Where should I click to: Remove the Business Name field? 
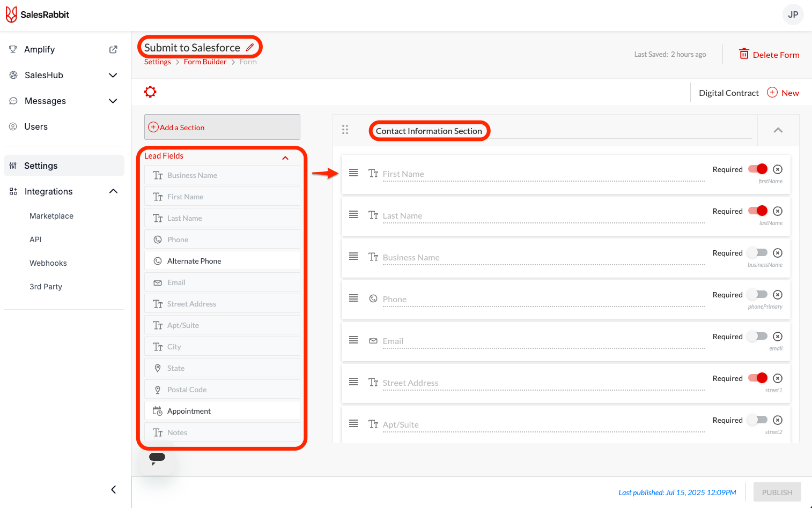[778, 253]
